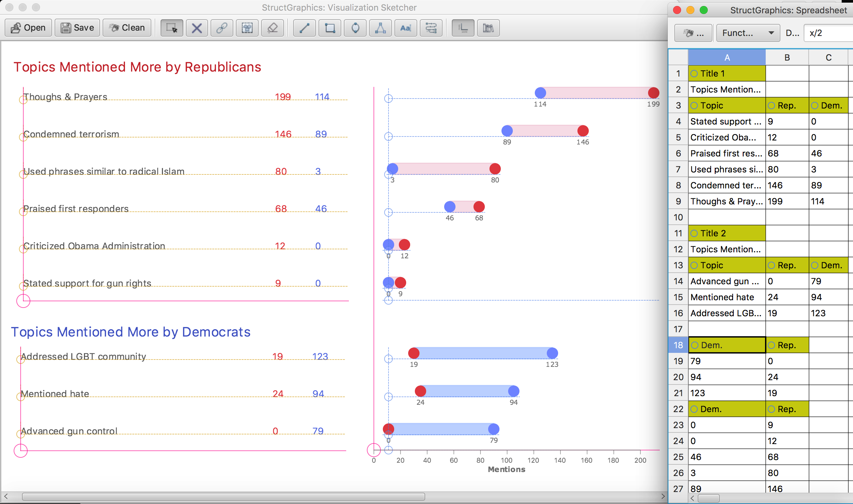The width and height of the screenshot is (853, 504).
Task: Select the line drawing tool
Action: [x=304, y=28]
